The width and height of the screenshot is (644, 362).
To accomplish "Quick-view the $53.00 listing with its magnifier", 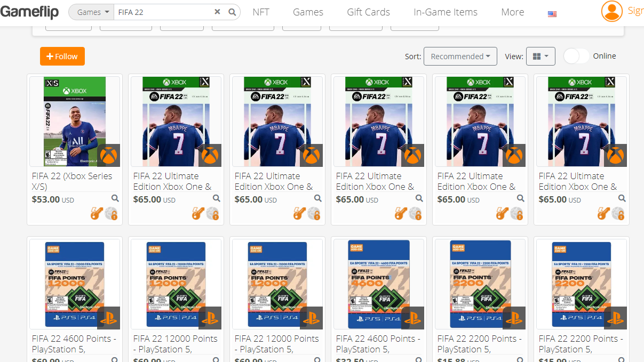I will point(115,198).
